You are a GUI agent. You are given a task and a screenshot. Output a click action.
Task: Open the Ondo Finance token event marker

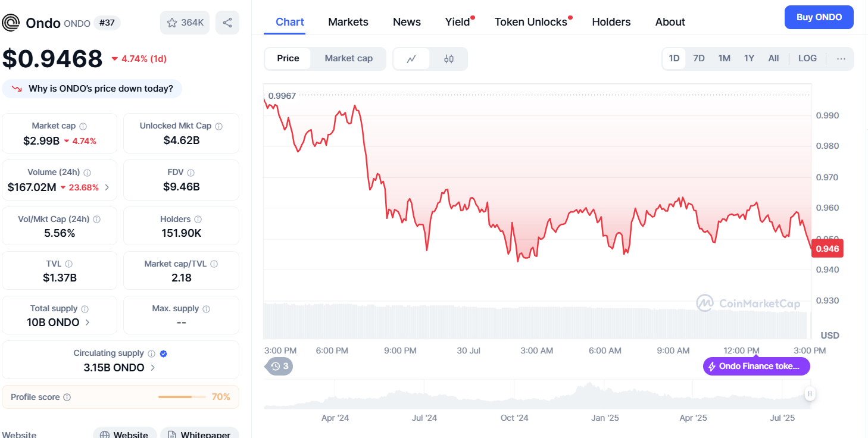pyautogui.click(x=757, y=366)
